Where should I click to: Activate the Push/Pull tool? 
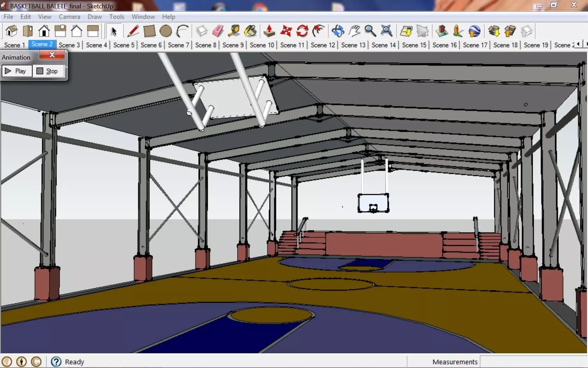269,31
